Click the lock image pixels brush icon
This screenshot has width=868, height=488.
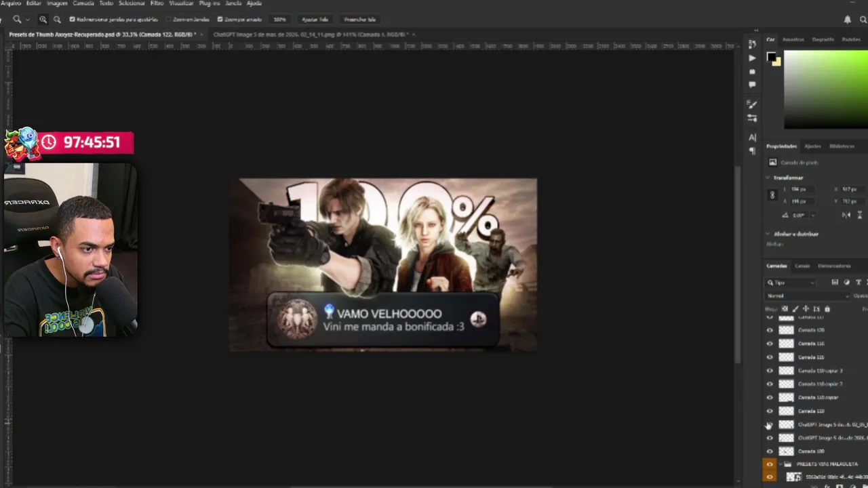pos(795,309)
